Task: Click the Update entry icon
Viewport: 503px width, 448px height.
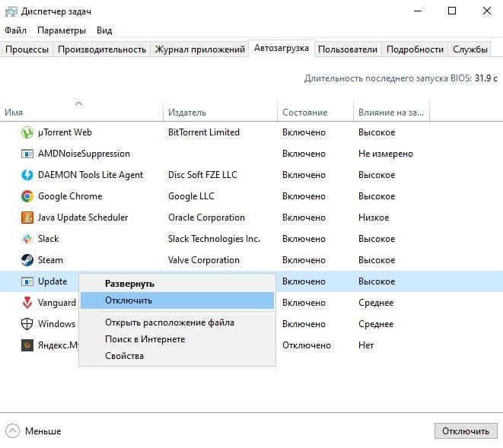Action: 27,281
